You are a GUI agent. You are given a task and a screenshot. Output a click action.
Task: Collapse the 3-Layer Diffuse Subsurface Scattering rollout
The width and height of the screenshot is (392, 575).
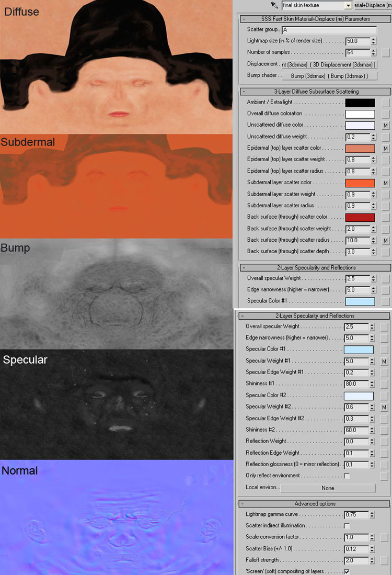(244, 92)
